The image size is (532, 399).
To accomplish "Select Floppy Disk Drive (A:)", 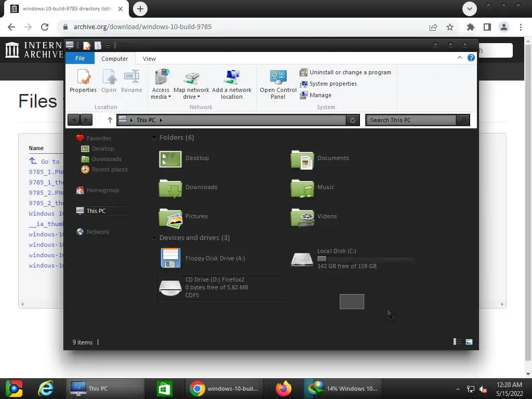I will coord(202,258).
